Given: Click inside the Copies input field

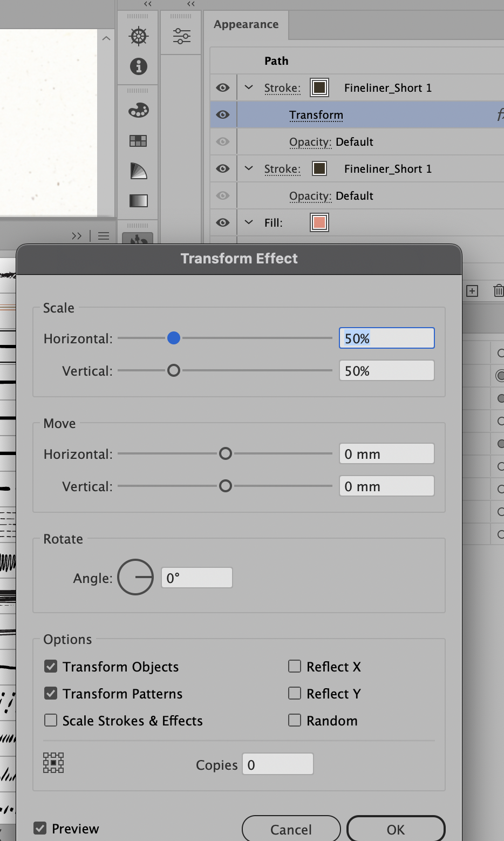Looking at the screenshot, I should point(277,763).
